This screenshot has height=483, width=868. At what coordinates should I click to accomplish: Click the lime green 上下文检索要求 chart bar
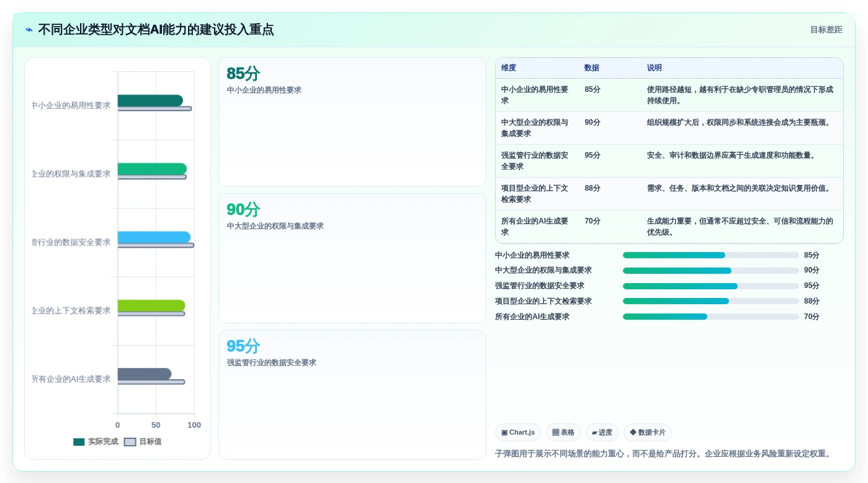[x=151, y=305]
